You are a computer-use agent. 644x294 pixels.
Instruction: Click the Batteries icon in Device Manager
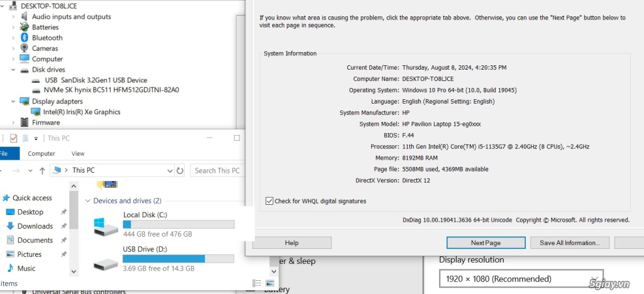pos(25,27)
